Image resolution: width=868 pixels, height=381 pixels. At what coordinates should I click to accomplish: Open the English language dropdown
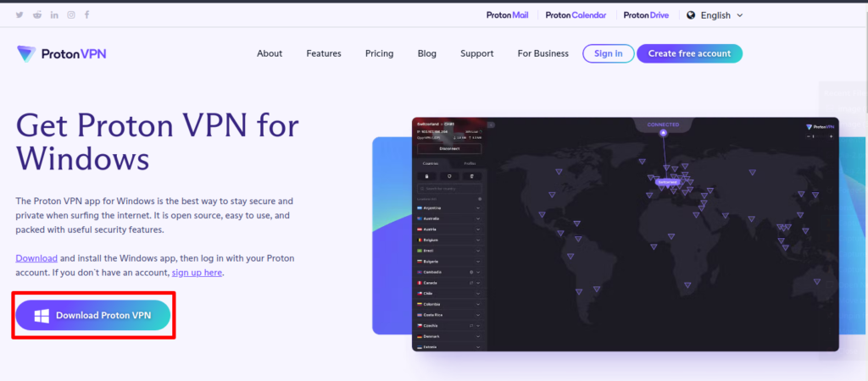715,15
